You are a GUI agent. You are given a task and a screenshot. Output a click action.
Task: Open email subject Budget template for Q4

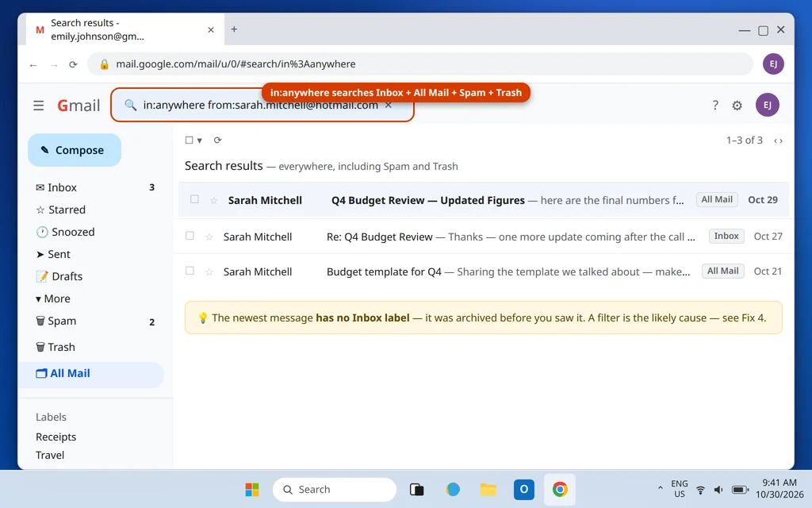pos(384,271)
